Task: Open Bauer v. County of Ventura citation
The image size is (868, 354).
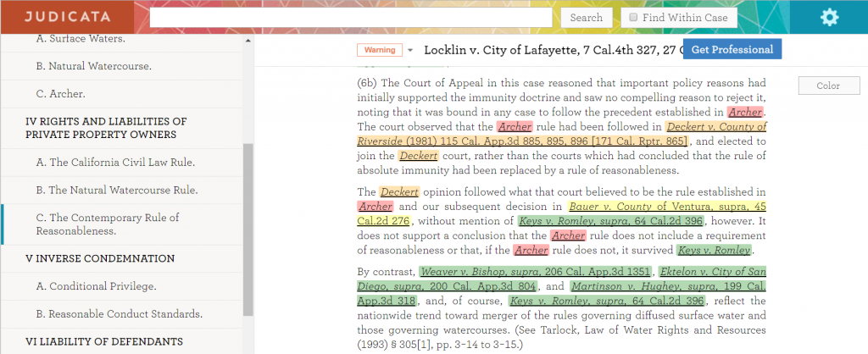Action: click(561, 213)
